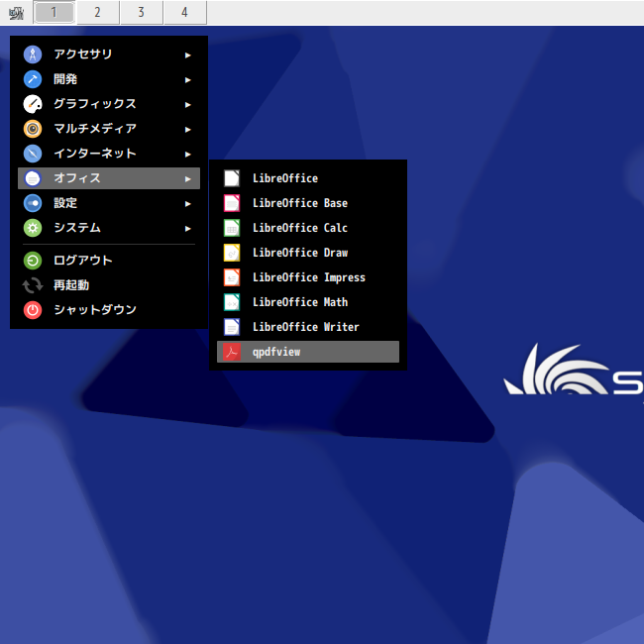The height and width of the screenshot is (644, 644).
Task: Launch LibreOffice Impress
Action: [x=308, y=277]
